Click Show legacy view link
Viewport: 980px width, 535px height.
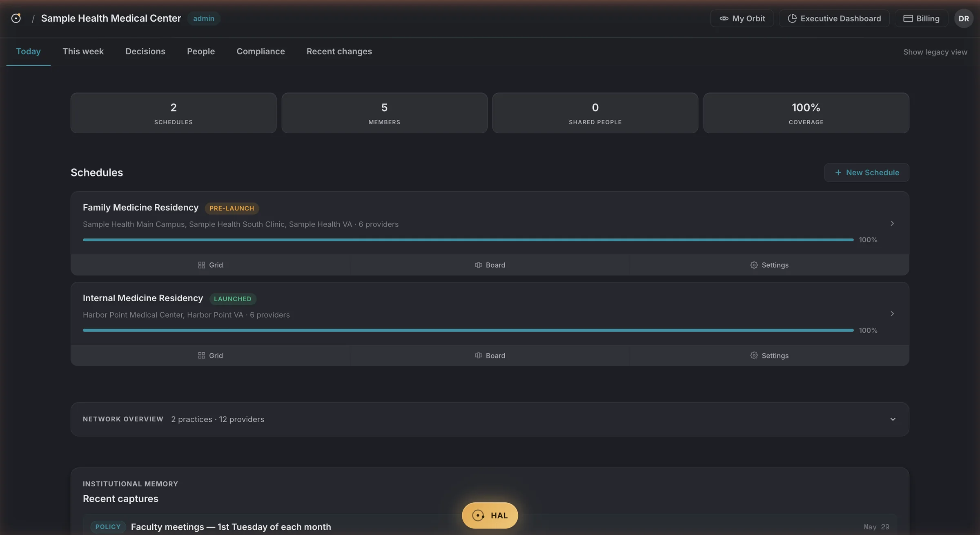point(935,52)
